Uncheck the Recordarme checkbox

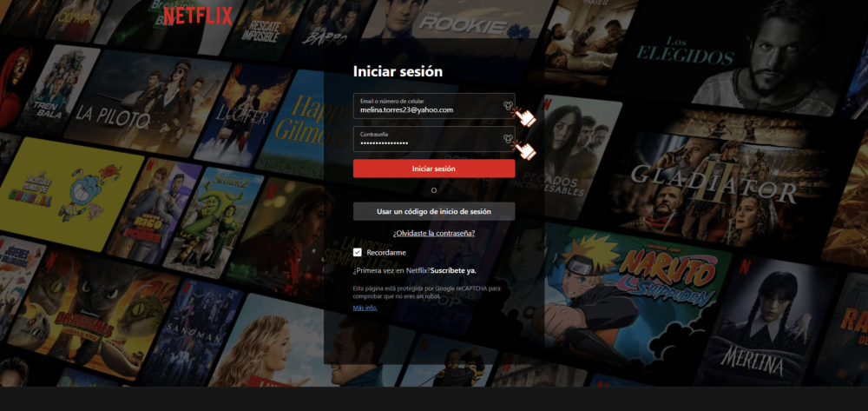358,253
